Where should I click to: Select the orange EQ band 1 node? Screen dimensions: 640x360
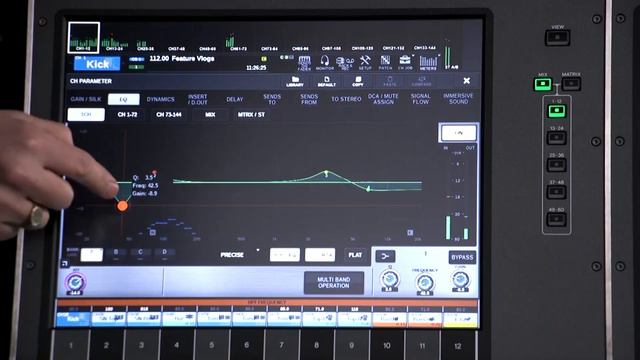(122, 206)
